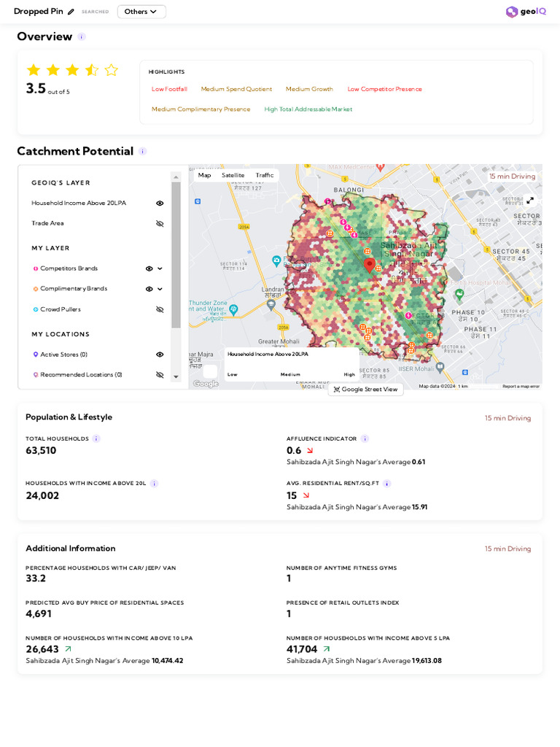Click the layer panel scrollbar thumb

click(x=176, y=255)
